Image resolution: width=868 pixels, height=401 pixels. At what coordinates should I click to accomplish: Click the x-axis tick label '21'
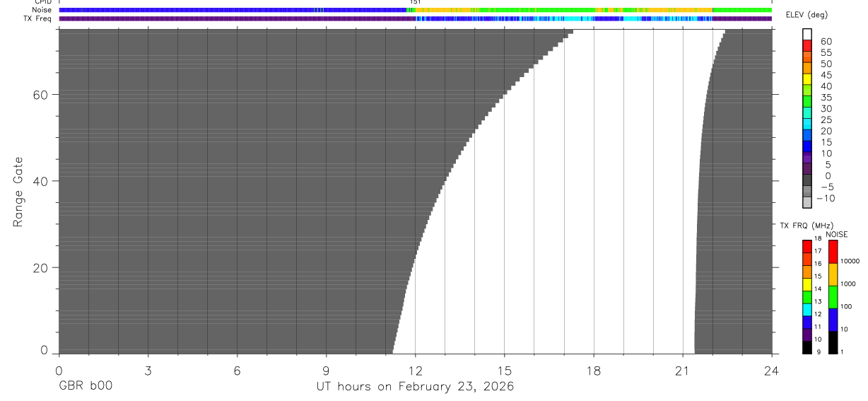click(x=683, y=371)
